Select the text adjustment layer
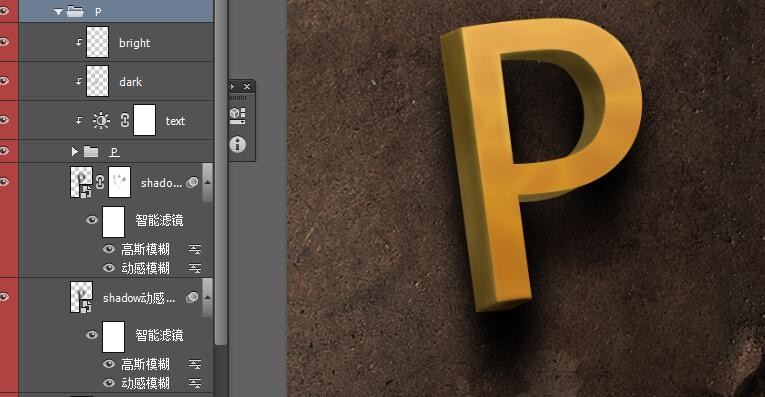 [x=116, y=120]
